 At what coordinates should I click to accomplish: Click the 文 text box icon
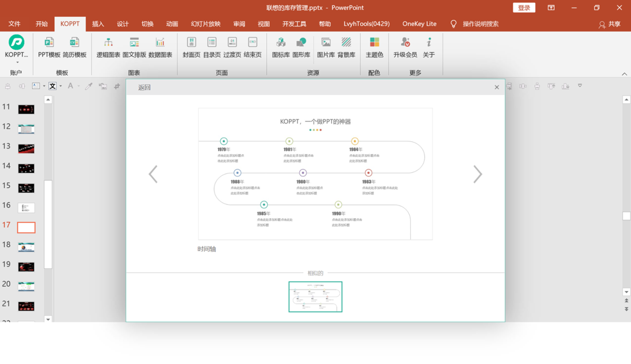click(x=52, y=86)
